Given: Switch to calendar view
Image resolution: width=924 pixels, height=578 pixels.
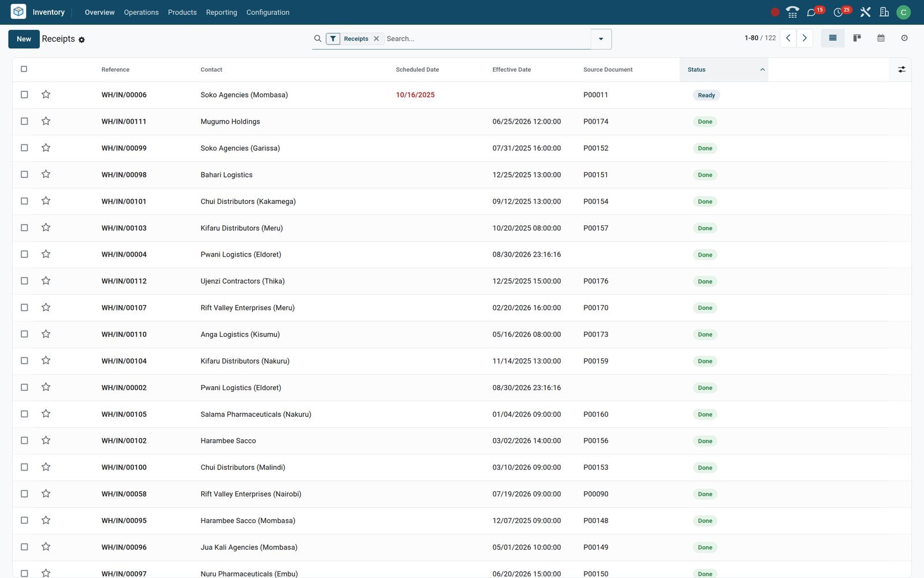Looking at the screenshot, I should [881, 38].
